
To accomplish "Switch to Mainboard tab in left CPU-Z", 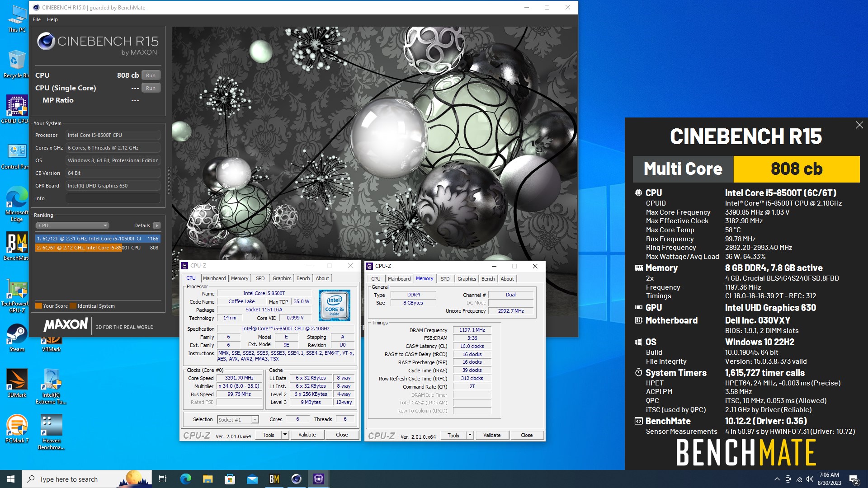I will pyautogui.click(x=214, y=278).
